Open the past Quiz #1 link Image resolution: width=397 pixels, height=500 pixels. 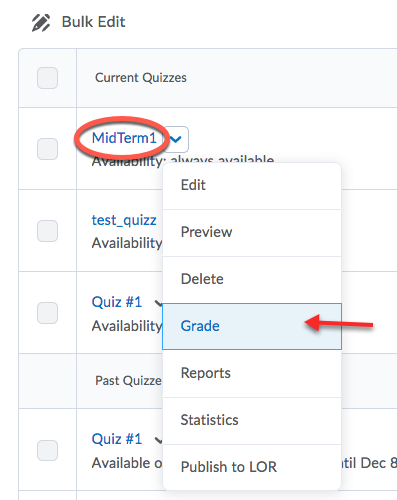(117, 439)
